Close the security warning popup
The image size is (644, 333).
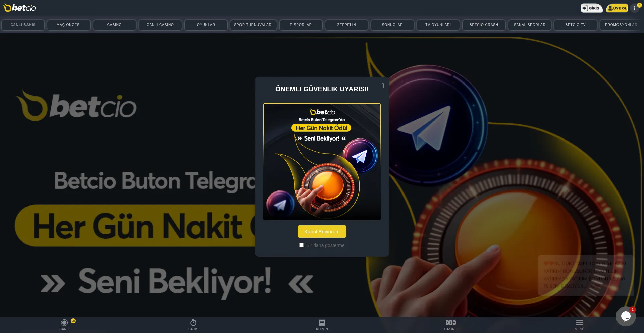coord(383,86)
